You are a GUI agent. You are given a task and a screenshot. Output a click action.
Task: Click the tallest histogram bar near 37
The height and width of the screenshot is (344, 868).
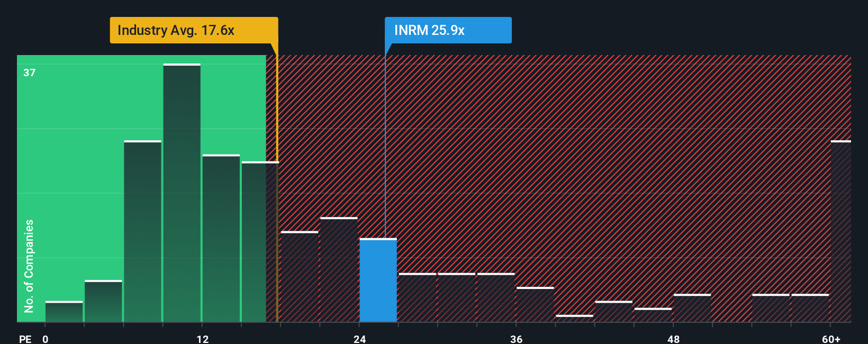pos(182,193)
